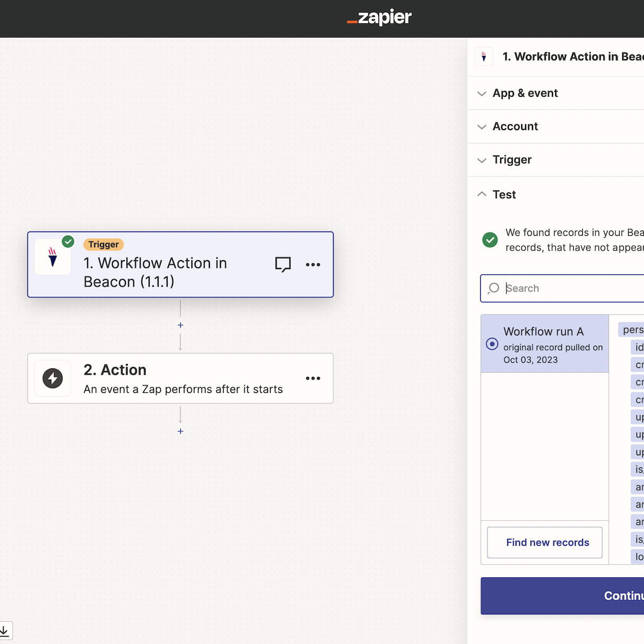Screen dimensions: 644x644
Task: Click lightning bolt icon on Action step
Action: point(53,378)
